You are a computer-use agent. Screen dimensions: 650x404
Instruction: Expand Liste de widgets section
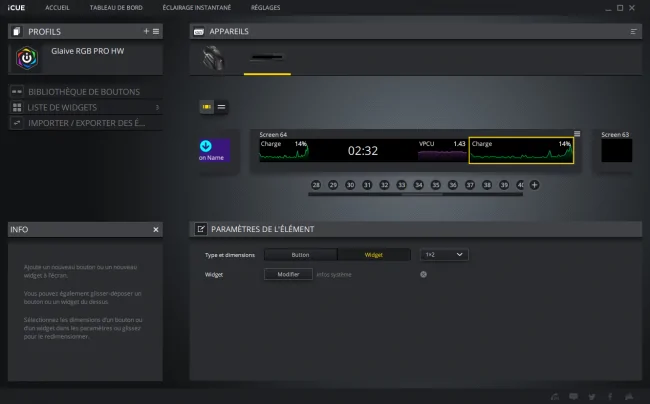[85, 107]
